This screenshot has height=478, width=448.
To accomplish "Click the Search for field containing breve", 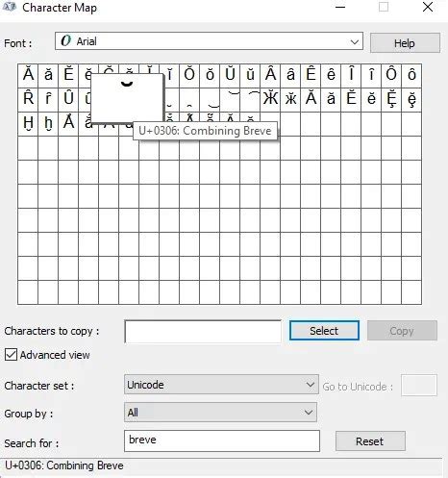I will 222,440.
